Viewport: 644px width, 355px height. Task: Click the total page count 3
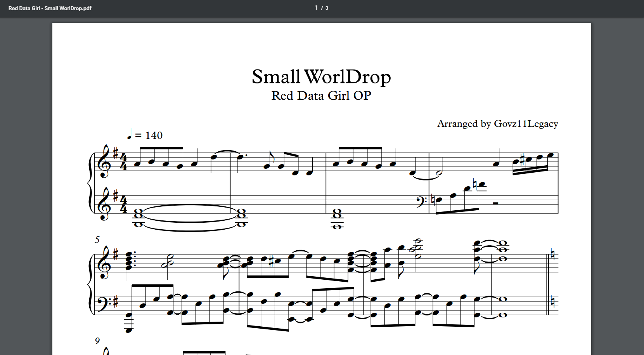(327, 8)
